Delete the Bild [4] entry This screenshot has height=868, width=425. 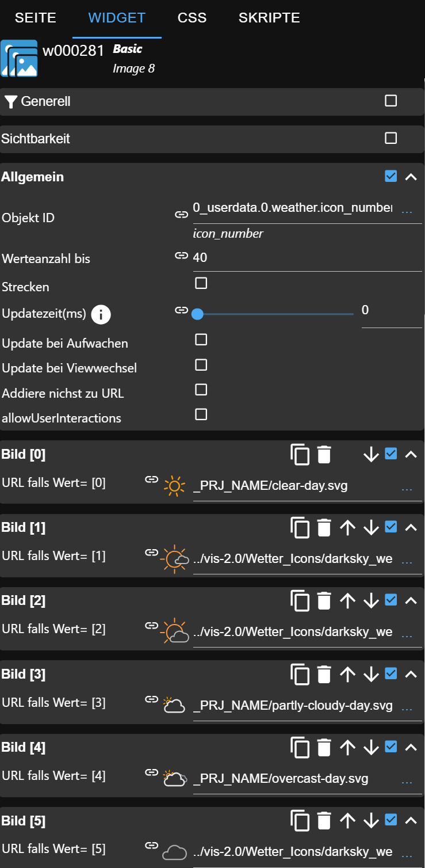click(x=324, y=747)
